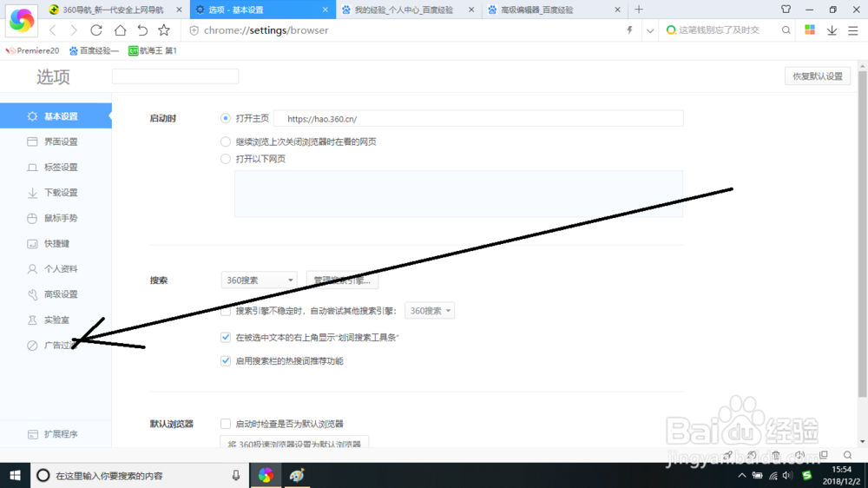
Task: Expand the address bar dropdown arrow
Action: (650, 31)
